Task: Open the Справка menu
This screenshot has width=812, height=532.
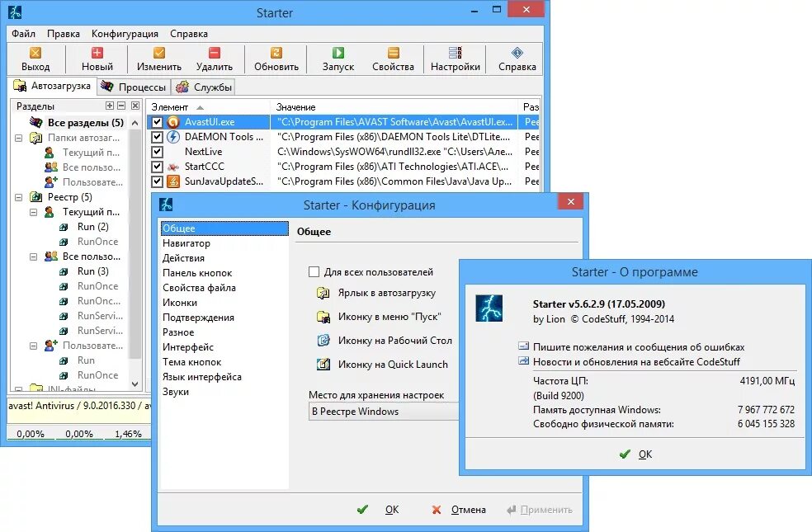Action: [x=189, y=34]
